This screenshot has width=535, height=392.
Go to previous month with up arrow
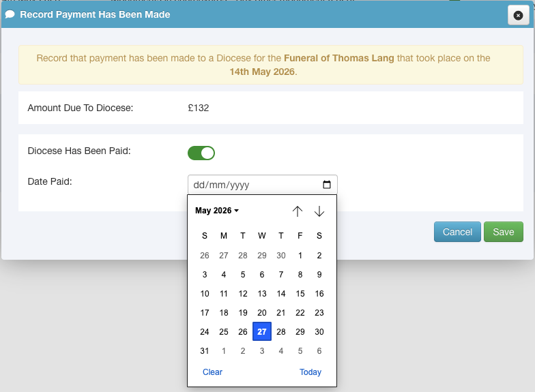(x=298, y=211)
